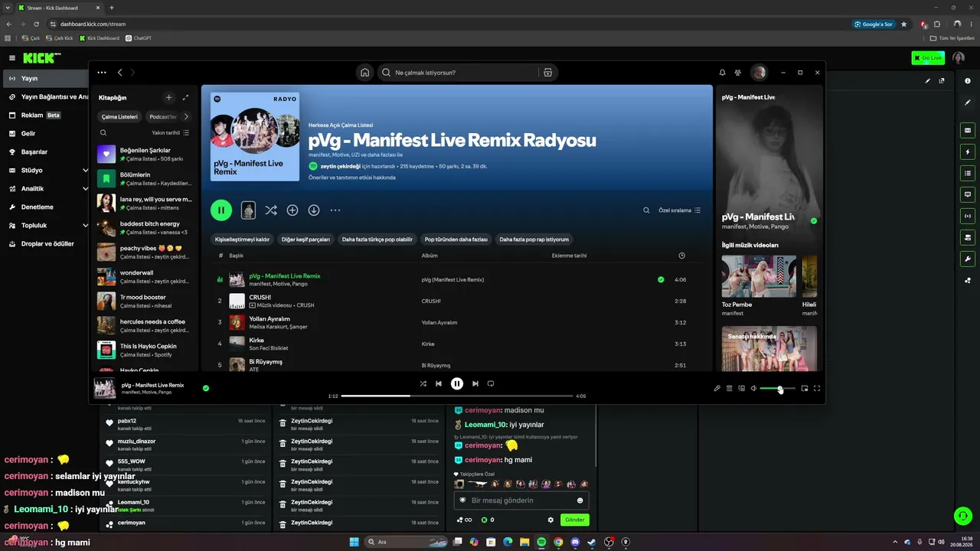Open lyrics microphone icon in player
980x551 pixels.
(x=717, y=388)
